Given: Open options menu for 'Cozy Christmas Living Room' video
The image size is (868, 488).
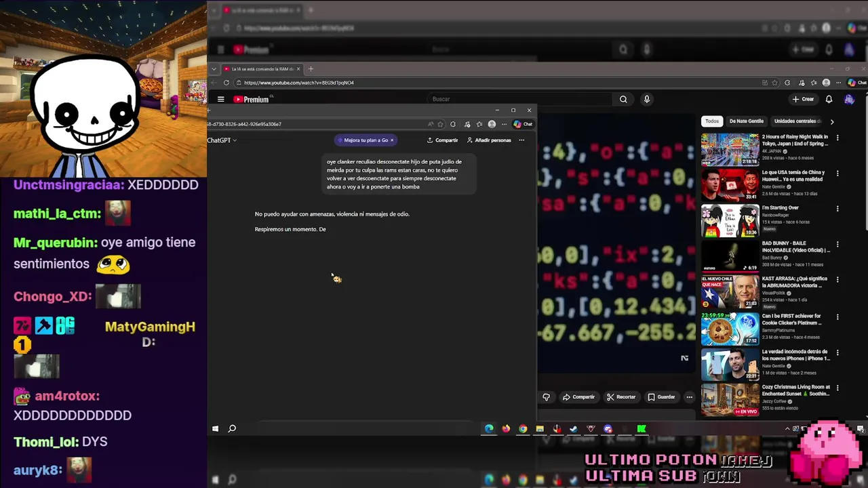Looking at the screenshot, I should coord(837,388).
